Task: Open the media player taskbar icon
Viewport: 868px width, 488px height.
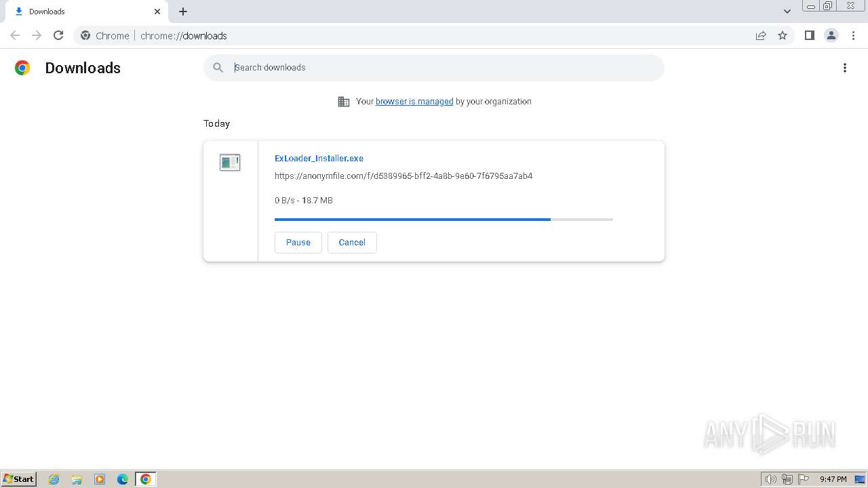Action: (x=100, y=479)
